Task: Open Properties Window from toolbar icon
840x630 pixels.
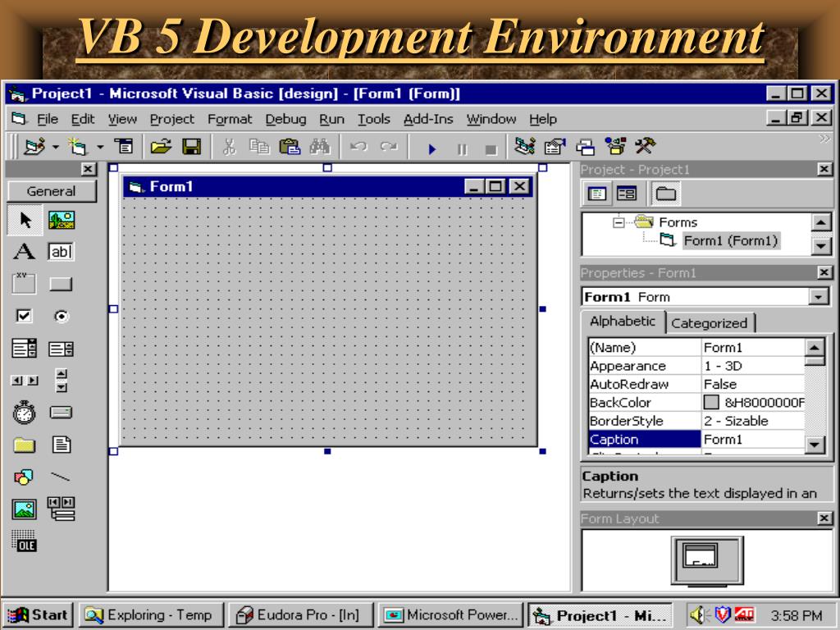Action: tap(555, 146)
